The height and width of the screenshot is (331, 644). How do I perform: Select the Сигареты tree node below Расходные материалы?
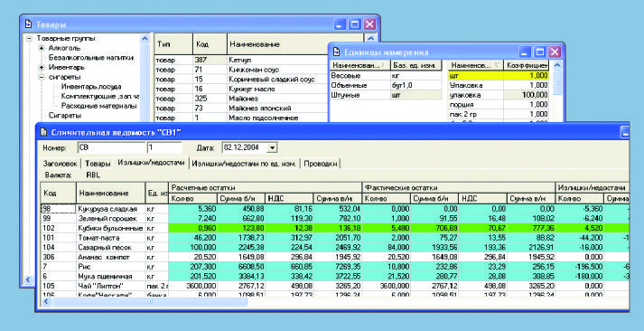pos(65,116)
